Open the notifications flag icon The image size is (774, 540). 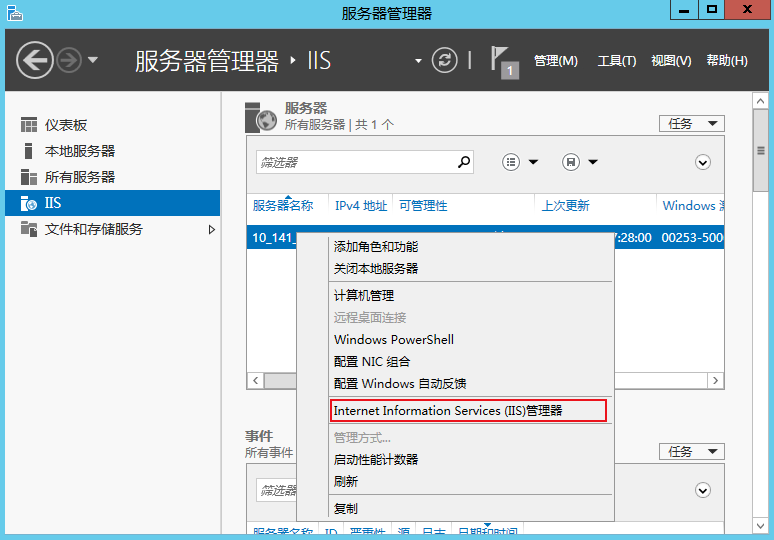[x=503, y=61]
